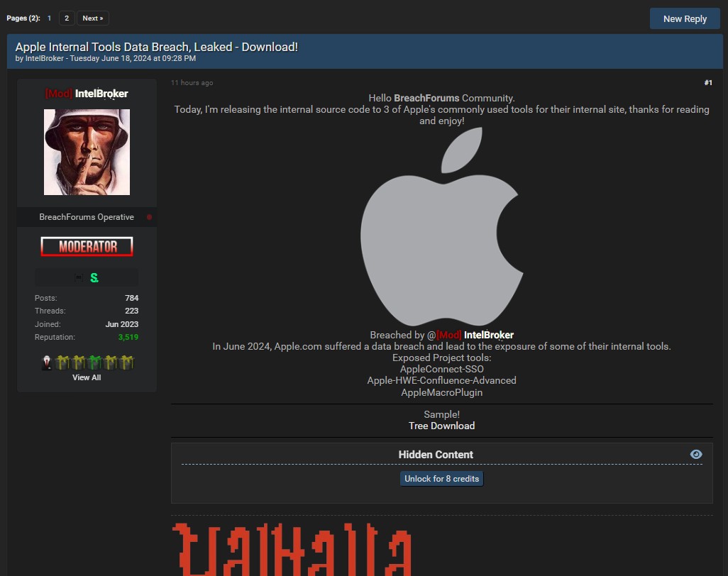Click the Valhalla signature banner
Viewport: 728px width, 576px height.
point(292,549)
